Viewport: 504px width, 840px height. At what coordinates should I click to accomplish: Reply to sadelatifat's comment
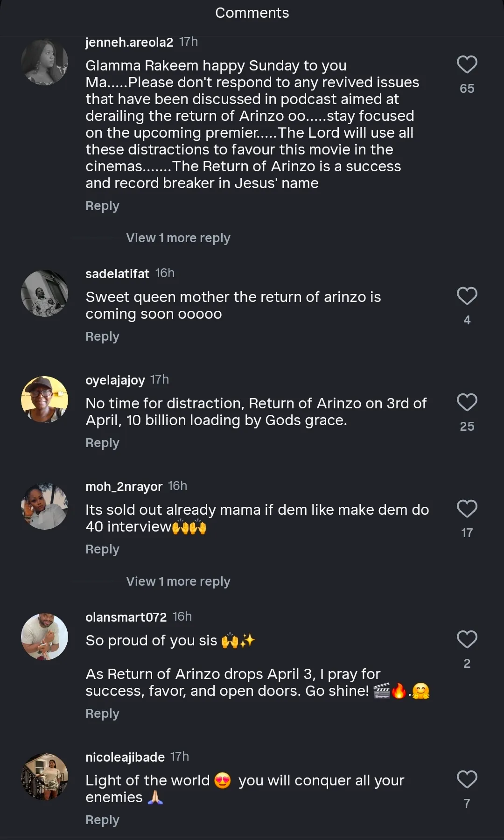click(x=102, y=336)
